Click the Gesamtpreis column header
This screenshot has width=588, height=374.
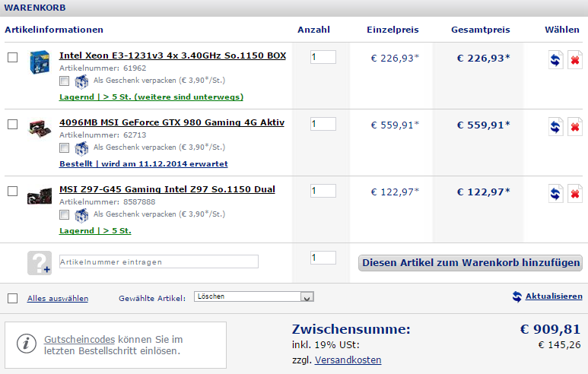481,30
